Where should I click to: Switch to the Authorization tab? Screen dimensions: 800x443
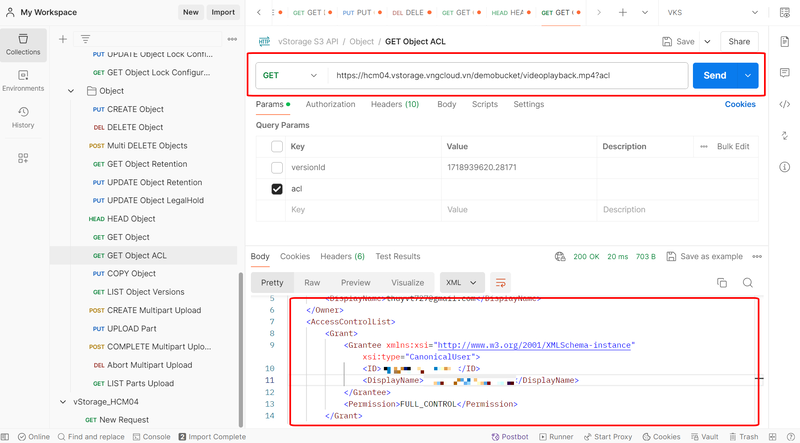coord(330,104)
